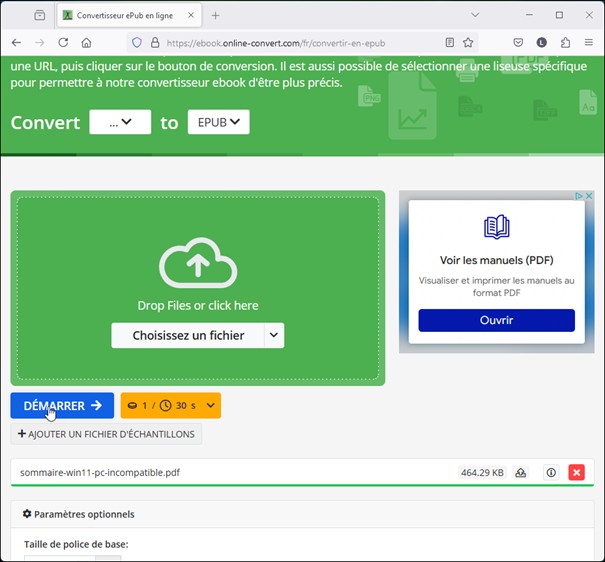This screenshot has height=562, width=605.
Task: Go to the browser home page
Action: (x=87, y=43)
